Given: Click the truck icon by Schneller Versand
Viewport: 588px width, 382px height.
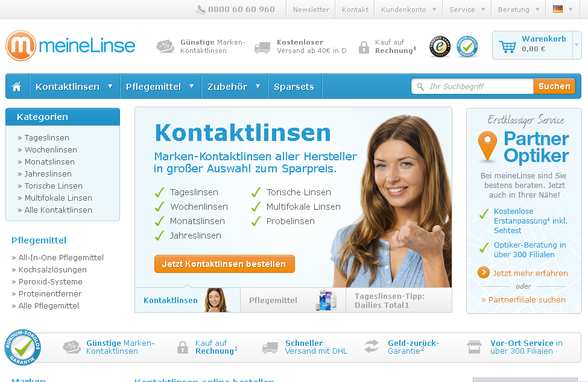Looking at the screenshot, I should coord(270,348).
